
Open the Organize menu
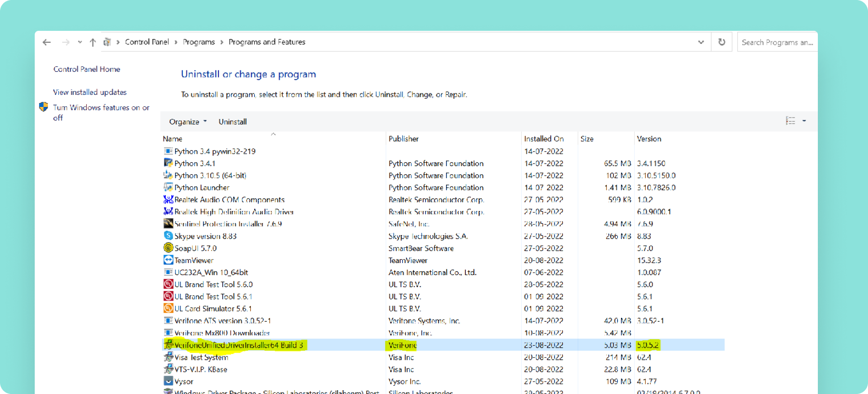coord(188,122)
